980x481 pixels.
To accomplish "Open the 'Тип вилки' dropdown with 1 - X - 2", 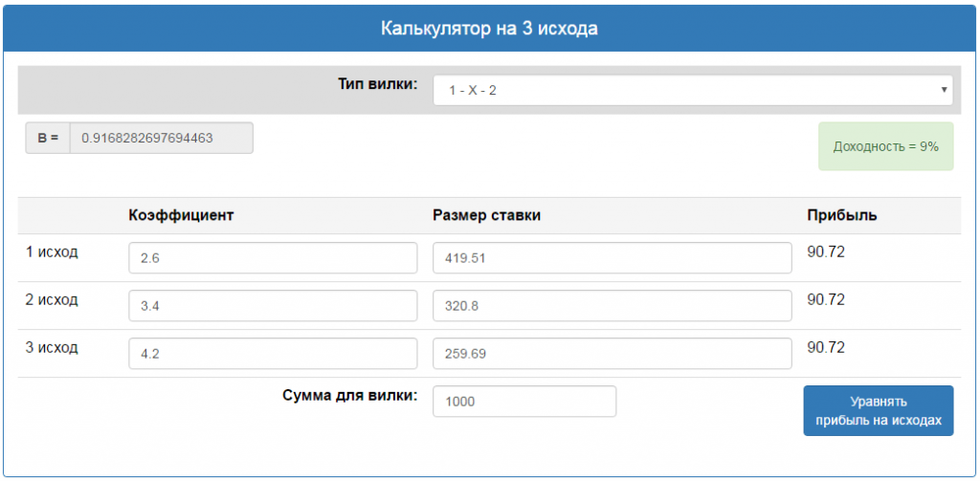I will point(692,91).
